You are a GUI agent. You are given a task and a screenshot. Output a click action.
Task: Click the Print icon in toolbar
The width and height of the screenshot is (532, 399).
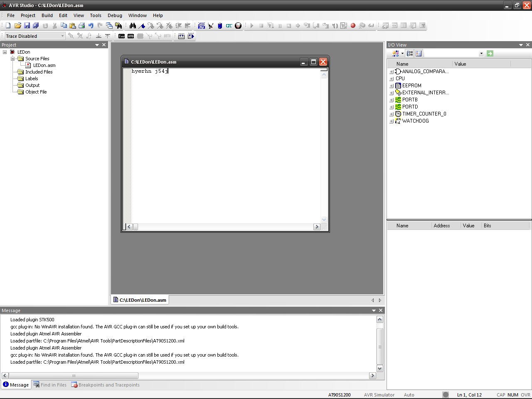(x=81, y=26)
